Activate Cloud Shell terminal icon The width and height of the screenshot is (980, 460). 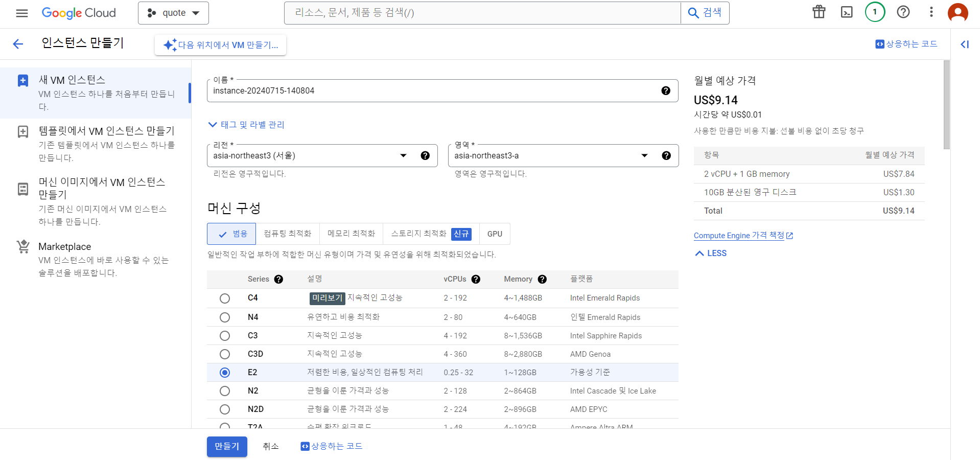847,12
